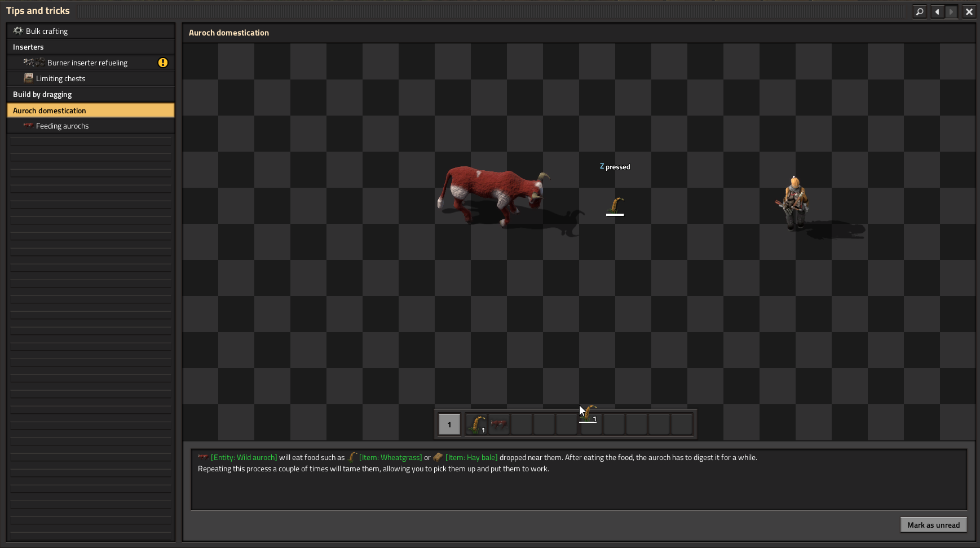Open the Feeding aurochs tip
The width and height of the screenshot is (980, 548).
(91, 126)
